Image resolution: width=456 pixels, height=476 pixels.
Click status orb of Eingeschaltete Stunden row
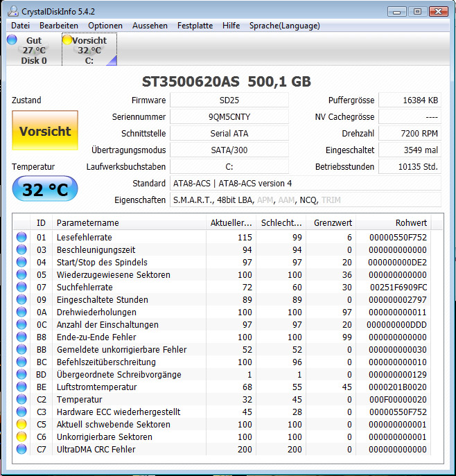coord(21,299)
